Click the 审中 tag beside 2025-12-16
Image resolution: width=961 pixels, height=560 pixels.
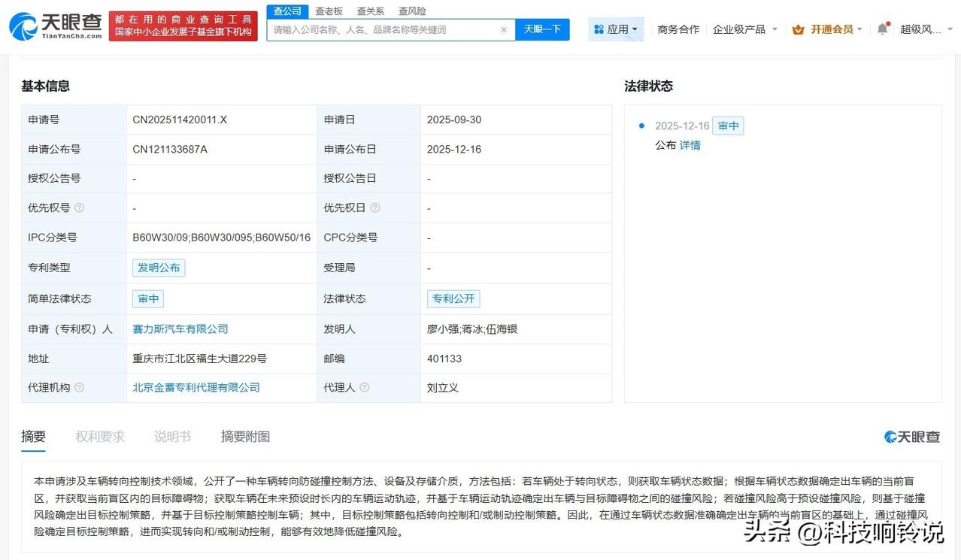click(728, 126)
